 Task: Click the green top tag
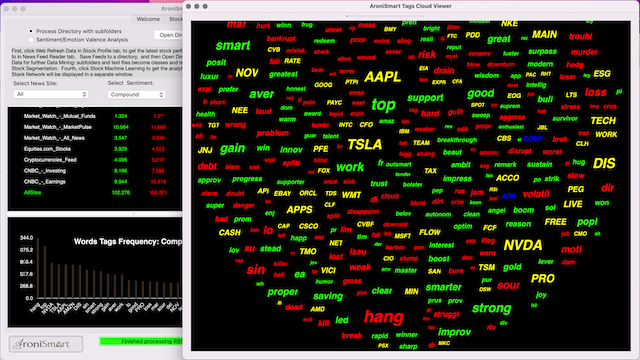(x=383, y=105)
